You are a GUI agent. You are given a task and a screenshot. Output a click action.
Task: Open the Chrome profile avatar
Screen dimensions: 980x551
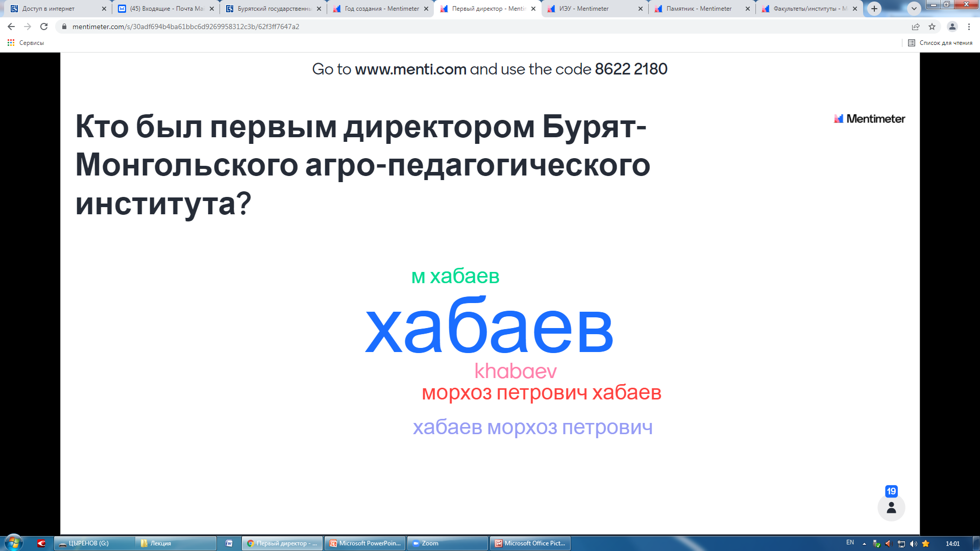(952, 27)
